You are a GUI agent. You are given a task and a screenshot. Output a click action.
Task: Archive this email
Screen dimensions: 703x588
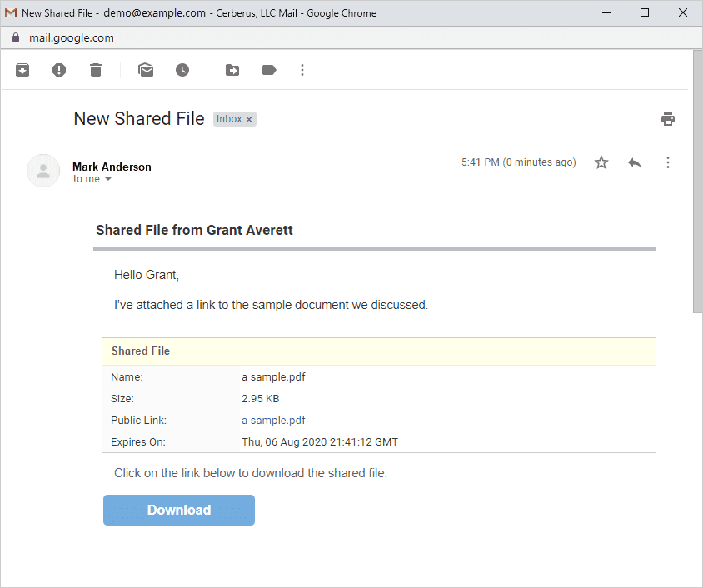pos(22,71)
